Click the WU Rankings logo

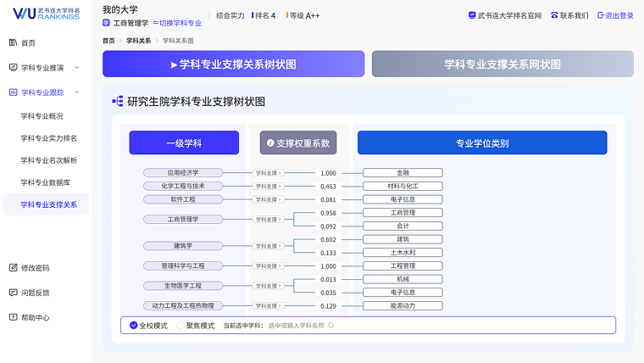[46, 14]
